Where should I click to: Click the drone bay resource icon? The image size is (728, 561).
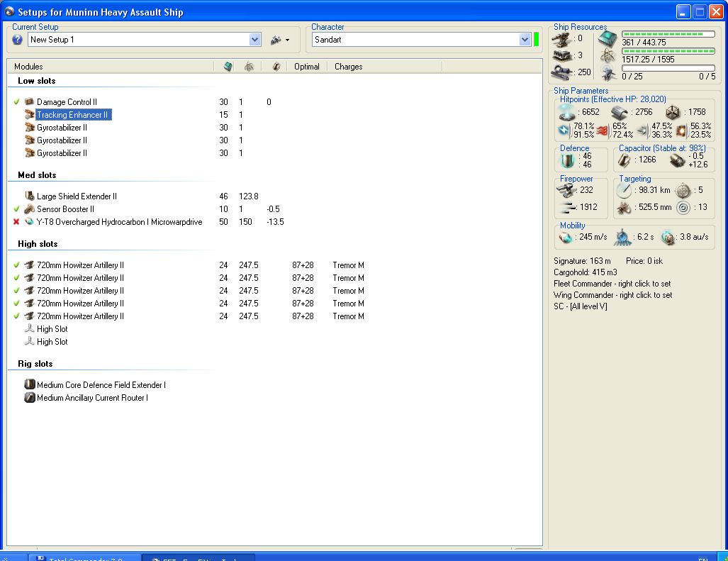click(x=607, y=73)
